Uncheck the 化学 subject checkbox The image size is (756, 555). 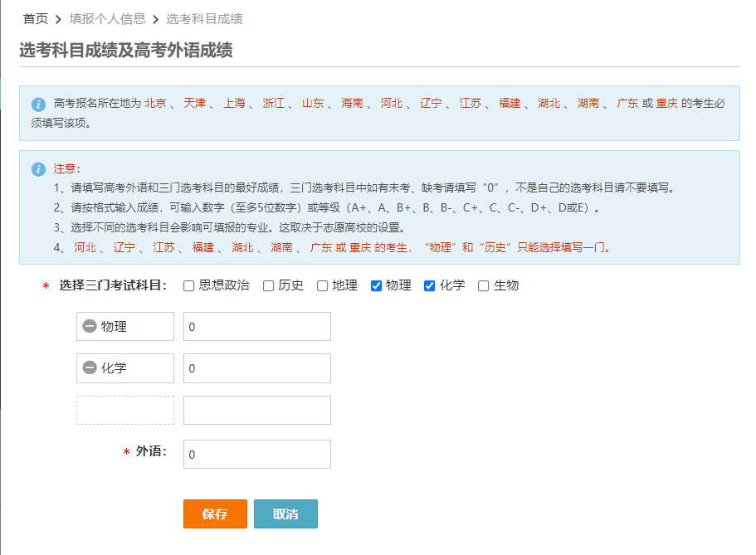[x=429, y=286]
